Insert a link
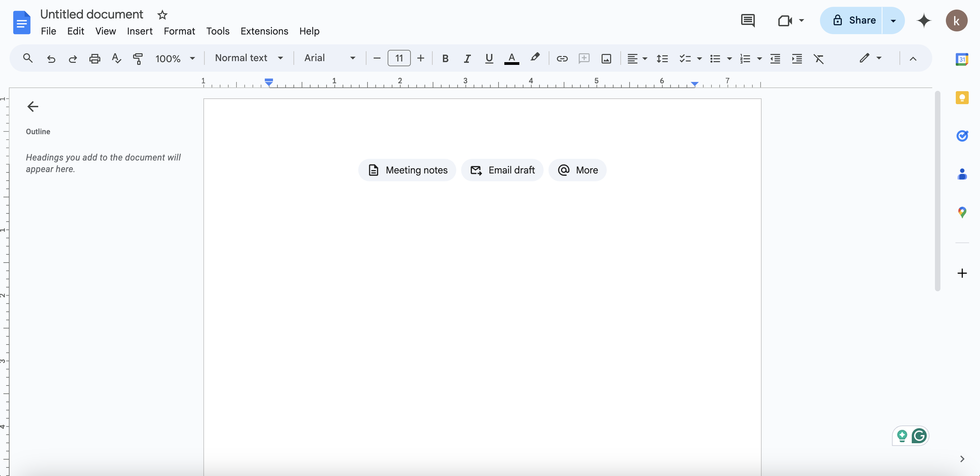This screenshot has width=980, height=476. point(562,58)
